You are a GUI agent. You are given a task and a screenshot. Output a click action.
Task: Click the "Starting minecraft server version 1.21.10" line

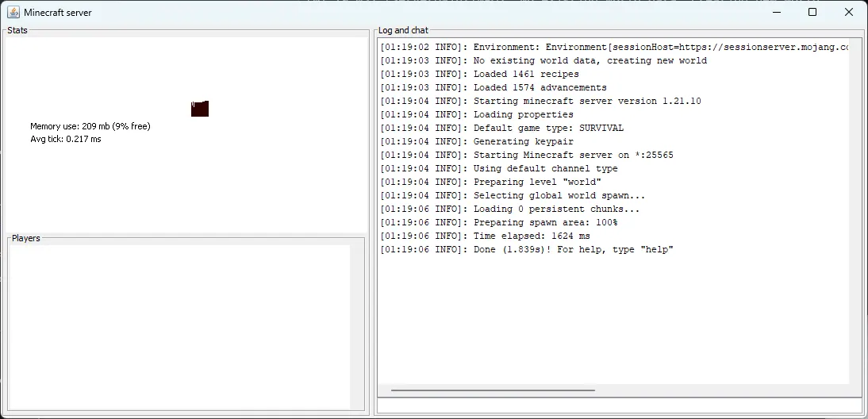click(540, 101)
